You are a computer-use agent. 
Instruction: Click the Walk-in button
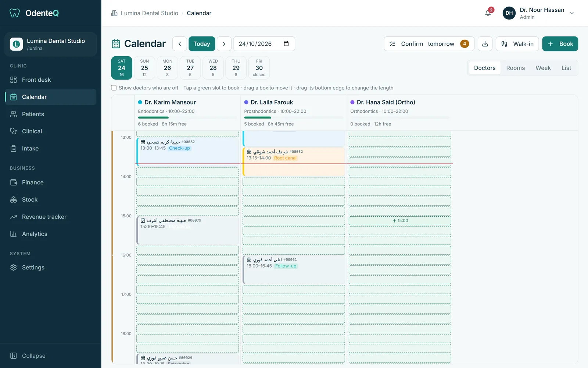tap(517, 44)
